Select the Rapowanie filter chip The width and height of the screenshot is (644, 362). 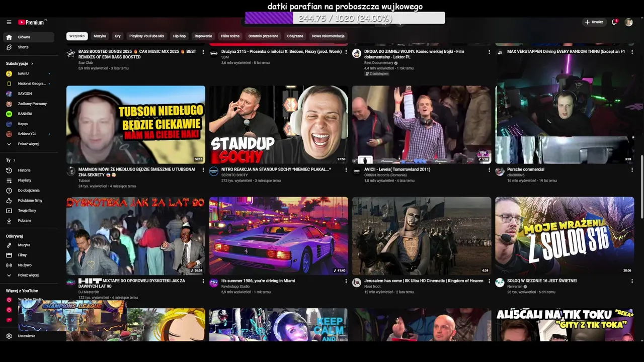(203, 36)
